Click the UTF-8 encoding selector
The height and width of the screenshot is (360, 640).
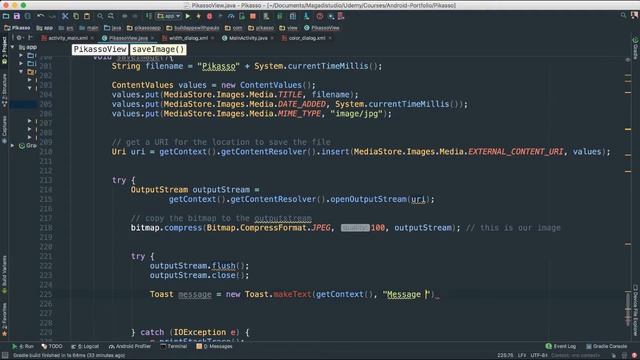point(538,356)
